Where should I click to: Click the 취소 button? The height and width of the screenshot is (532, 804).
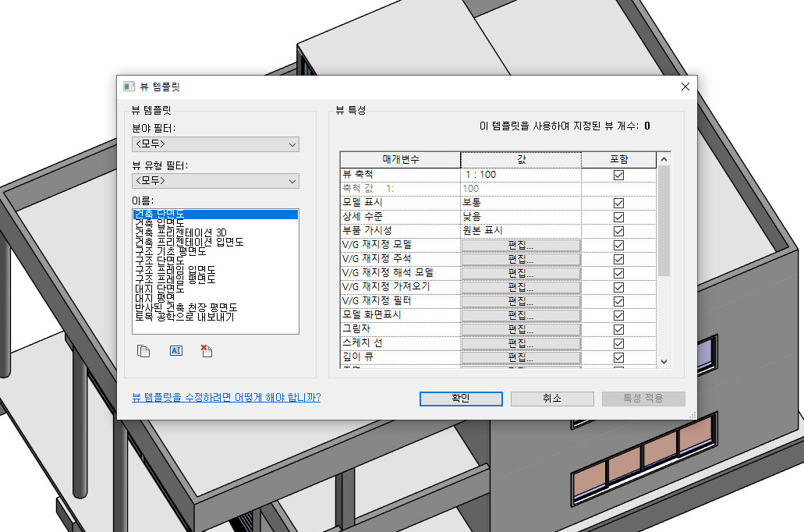[552, 399]
